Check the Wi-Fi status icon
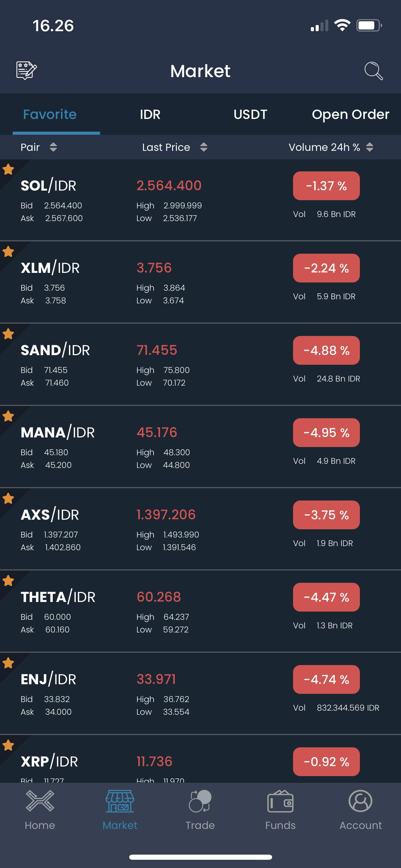 [342, 25]
